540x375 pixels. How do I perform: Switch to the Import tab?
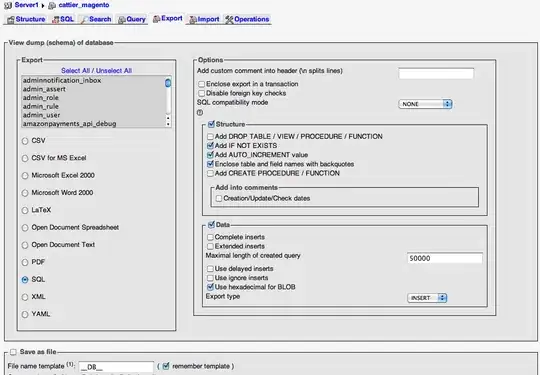[x=204, y=19]
